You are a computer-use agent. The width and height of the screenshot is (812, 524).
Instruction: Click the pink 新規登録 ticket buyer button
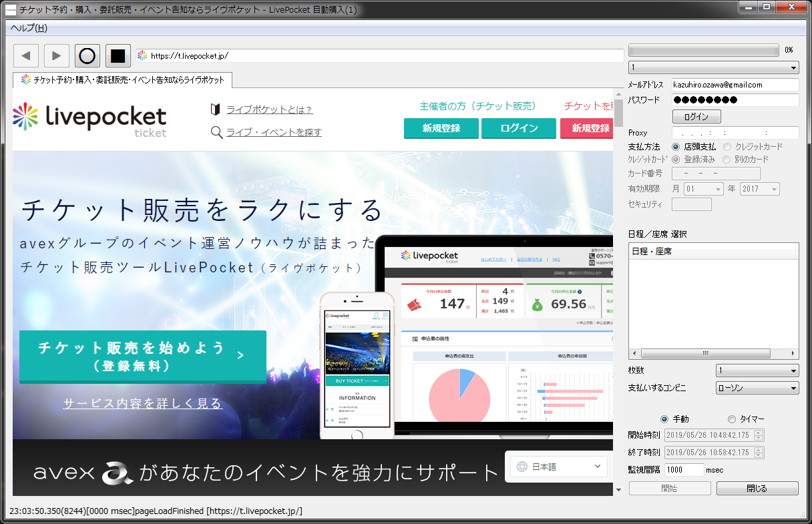tap(587, 128)
